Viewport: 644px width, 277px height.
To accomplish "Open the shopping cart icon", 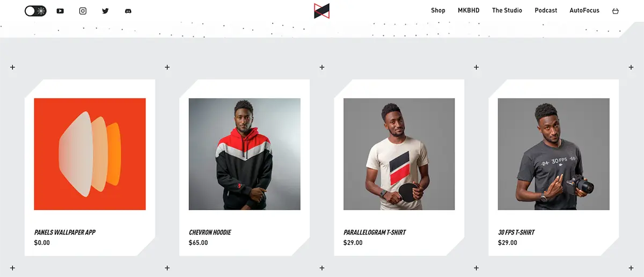I will pos(616,11).
